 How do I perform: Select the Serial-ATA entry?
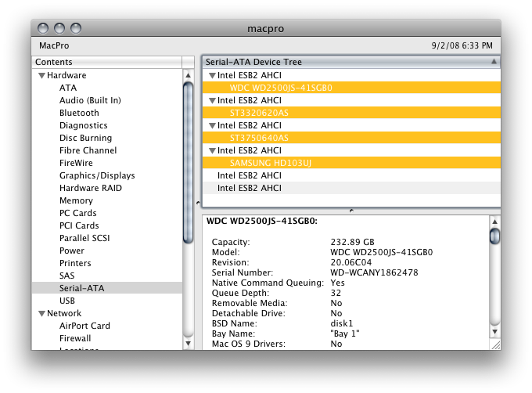pyautogui.click(x=107, y=288)
